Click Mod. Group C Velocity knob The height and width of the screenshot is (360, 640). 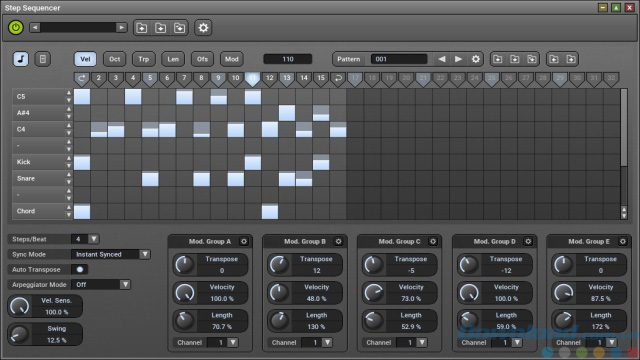coord(374,293)
